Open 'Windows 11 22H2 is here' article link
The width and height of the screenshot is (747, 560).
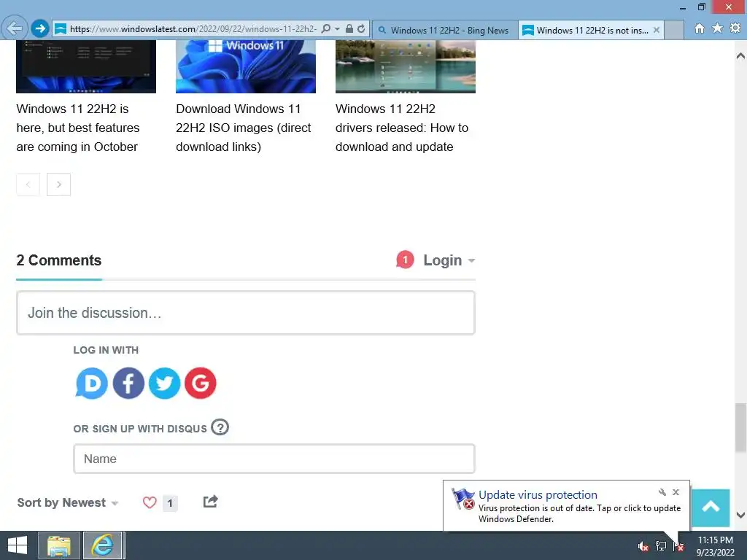(x=78, y=128)
